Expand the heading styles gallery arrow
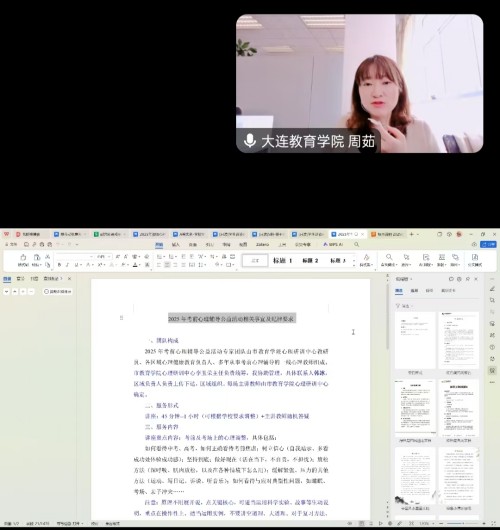Image resolution: width=500 pixels, height=530 pixels. (x=354, y=261)
